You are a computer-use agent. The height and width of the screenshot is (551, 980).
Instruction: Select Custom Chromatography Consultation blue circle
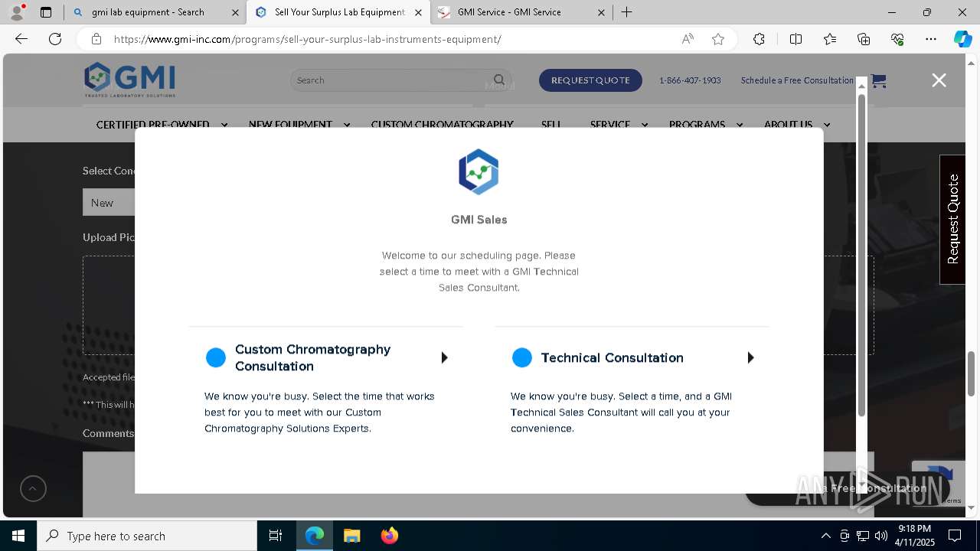coord(216,357)
